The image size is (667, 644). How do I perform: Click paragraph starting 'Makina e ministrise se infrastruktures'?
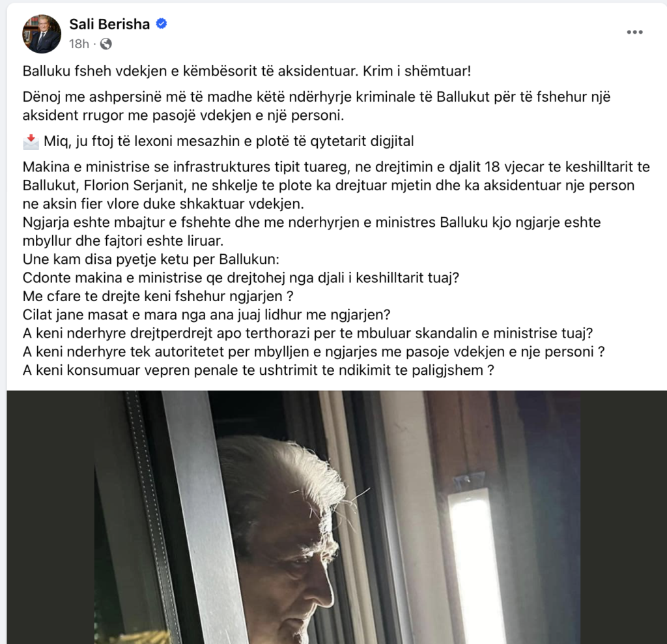pos(336,185)
